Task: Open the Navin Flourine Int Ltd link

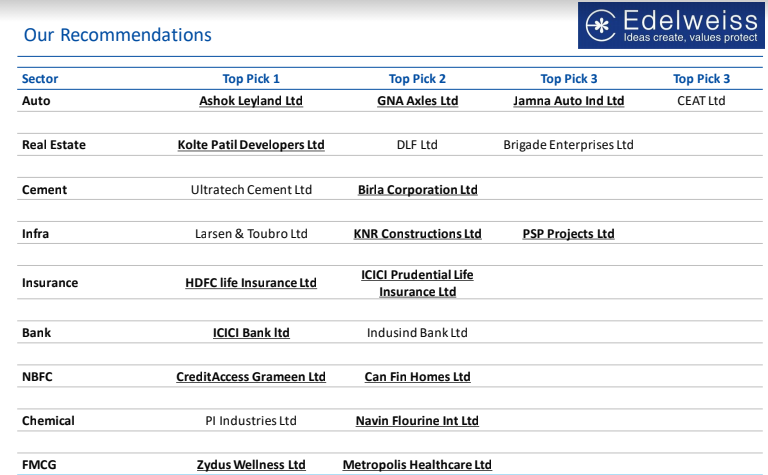Action: 417,421
